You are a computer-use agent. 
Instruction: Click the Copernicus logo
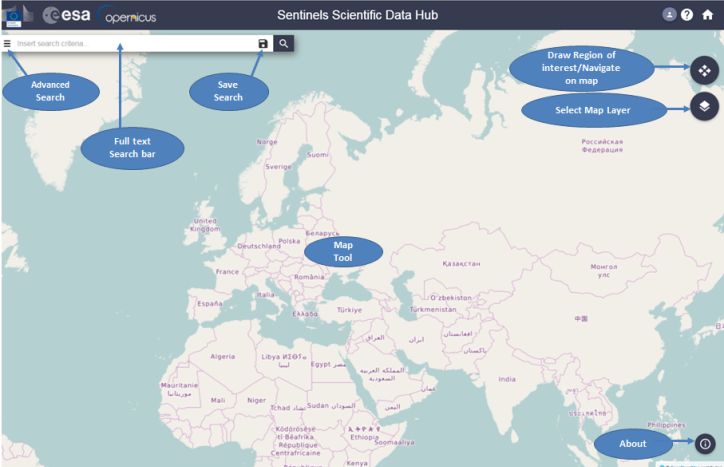(x=128, y=16)
